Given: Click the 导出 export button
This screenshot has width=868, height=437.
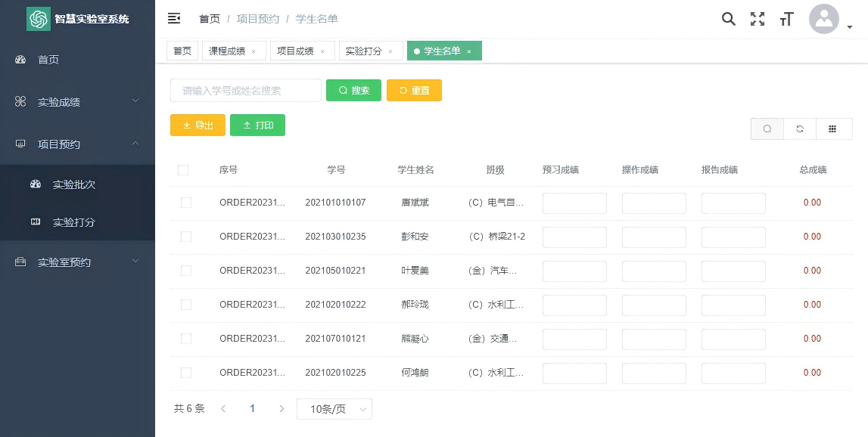Looking at the screenshot, I should coord(198,126).
